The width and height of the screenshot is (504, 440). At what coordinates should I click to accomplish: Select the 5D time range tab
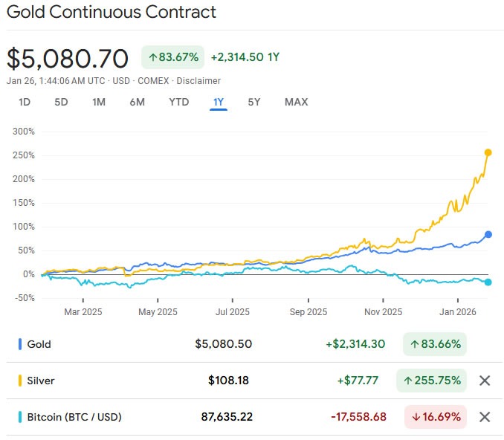pos(61,102)
